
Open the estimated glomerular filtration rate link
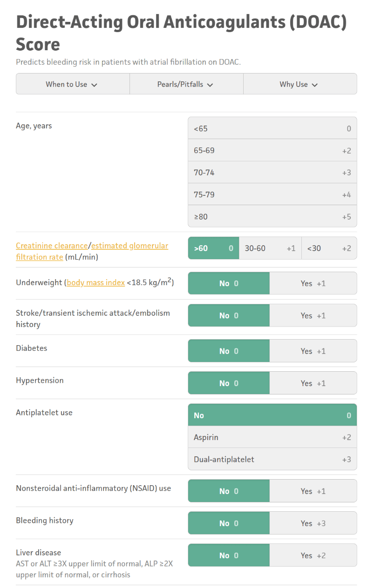pyautogui.click(x=92, y=251)
